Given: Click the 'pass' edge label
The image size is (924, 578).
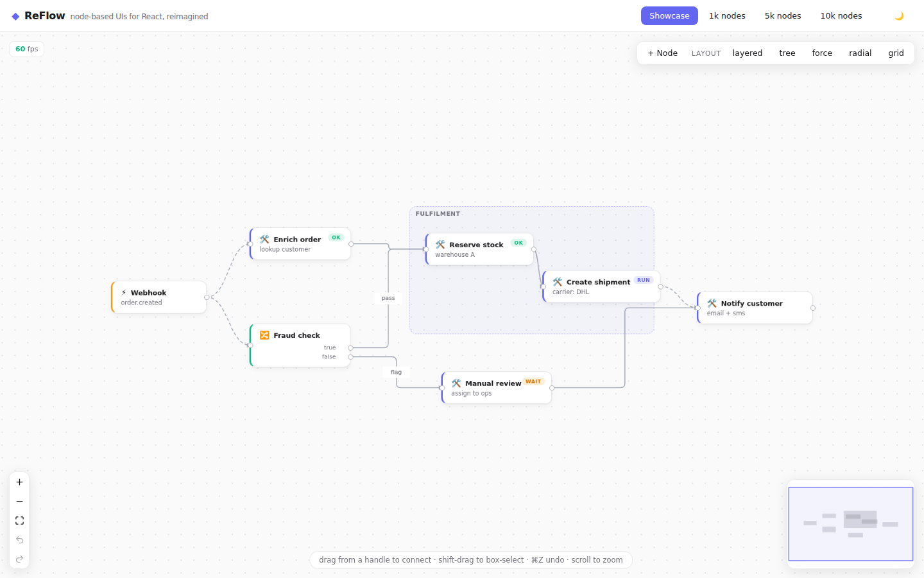Looking at the screenshot, I should 388,298.
